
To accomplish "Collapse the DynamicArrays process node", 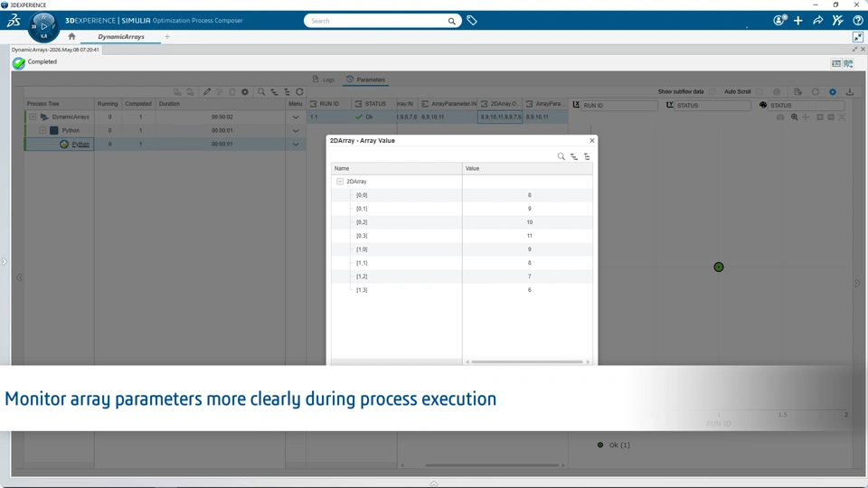I will click(x=33, y=117).
